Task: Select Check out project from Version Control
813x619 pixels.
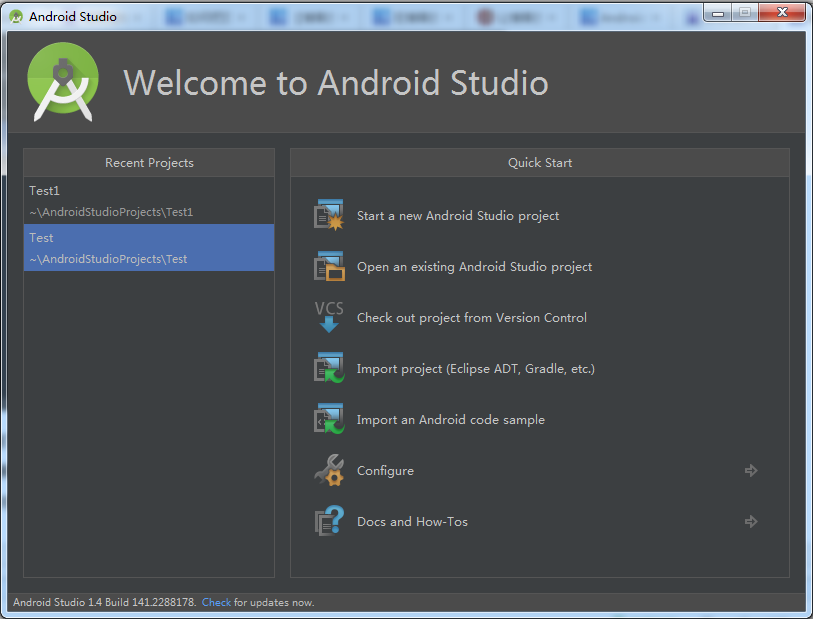Action: 471,318
